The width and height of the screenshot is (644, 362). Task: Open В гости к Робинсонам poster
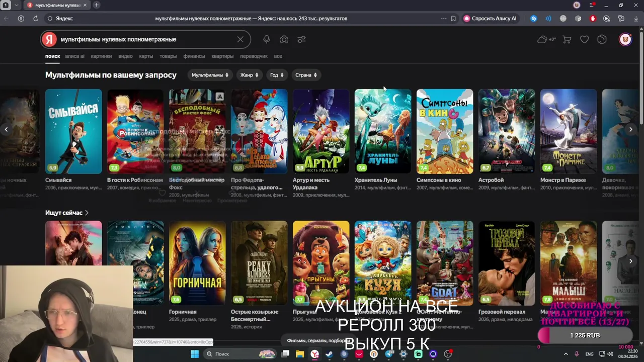135,131
